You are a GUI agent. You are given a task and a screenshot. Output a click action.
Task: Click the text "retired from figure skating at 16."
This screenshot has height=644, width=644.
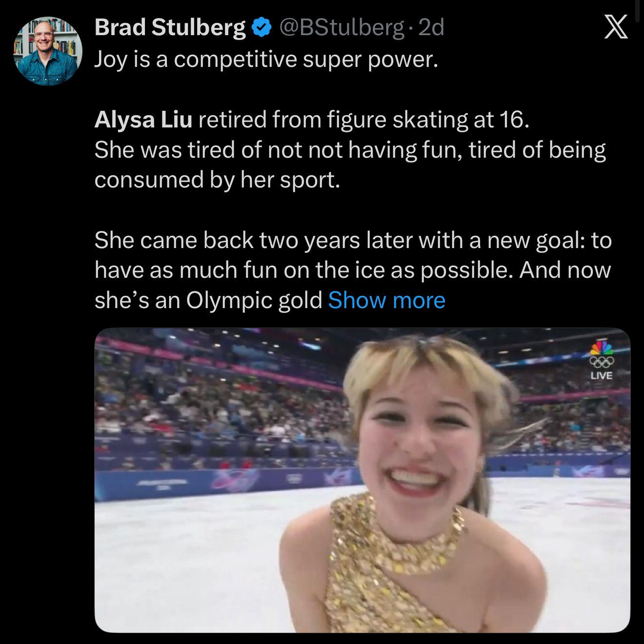click(363, 120)
